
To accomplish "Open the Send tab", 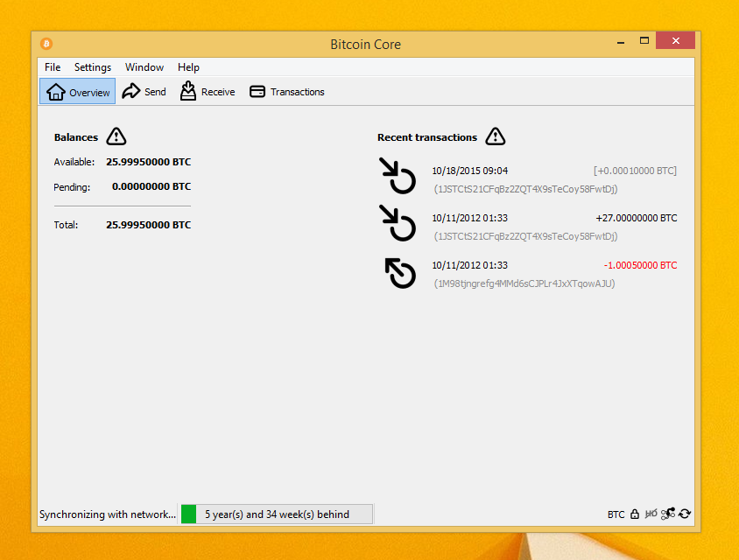I will [144, 92].
